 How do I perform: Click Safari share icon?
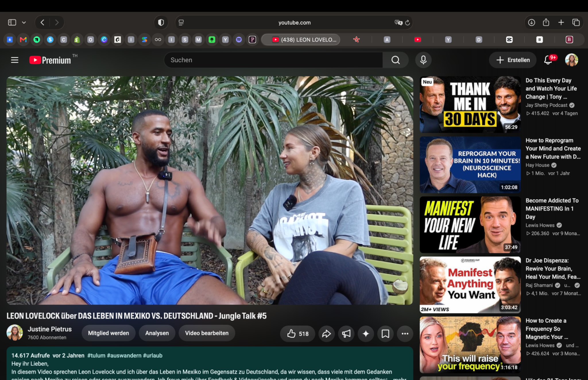point(546,22)
